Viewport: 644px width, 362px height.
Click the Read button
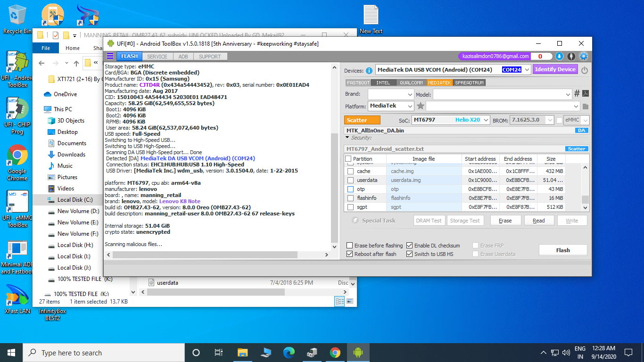[x=539, y=221]
